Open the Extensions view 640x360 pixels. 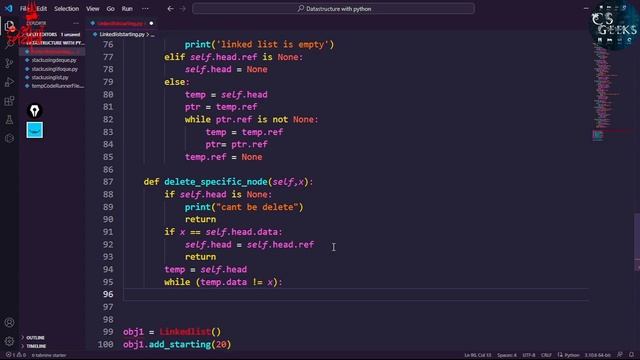click(x=9, y=101)
